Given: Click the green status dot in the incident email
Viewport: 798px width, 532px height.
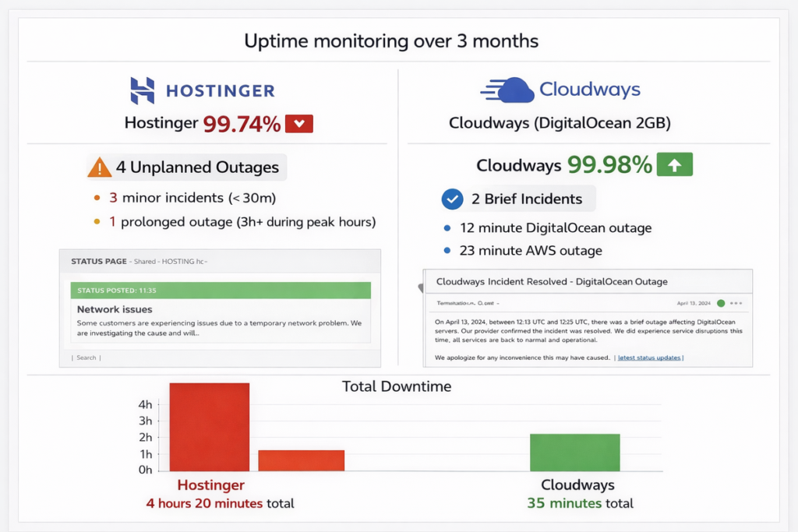Looking at the screenshot, I should pos(722,303).
